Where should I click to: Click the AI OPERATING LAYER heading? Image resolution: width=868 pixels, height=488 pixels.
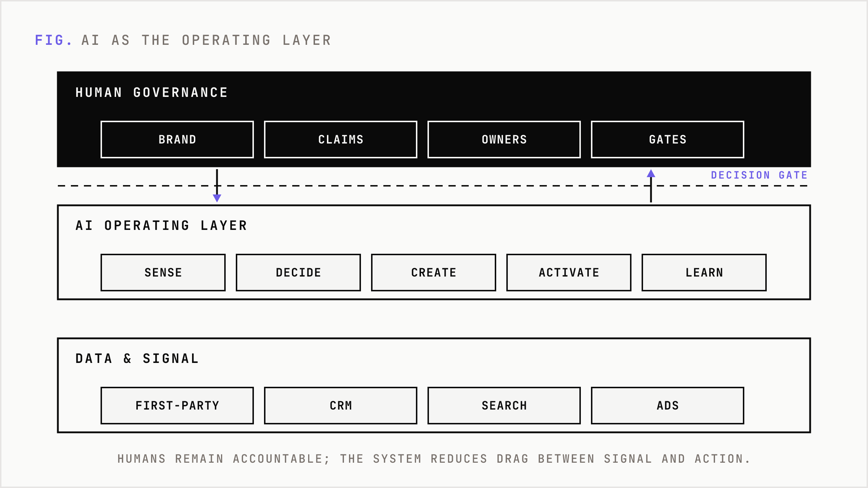161,226
